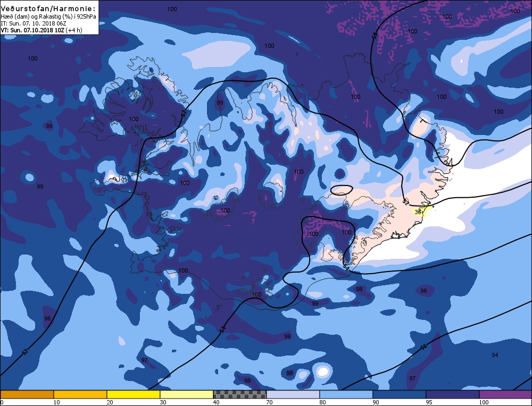This screenshot has height=406, width=532.
Task: Click the light blue 80–90 legend swatch
Action: click(346, 394)
